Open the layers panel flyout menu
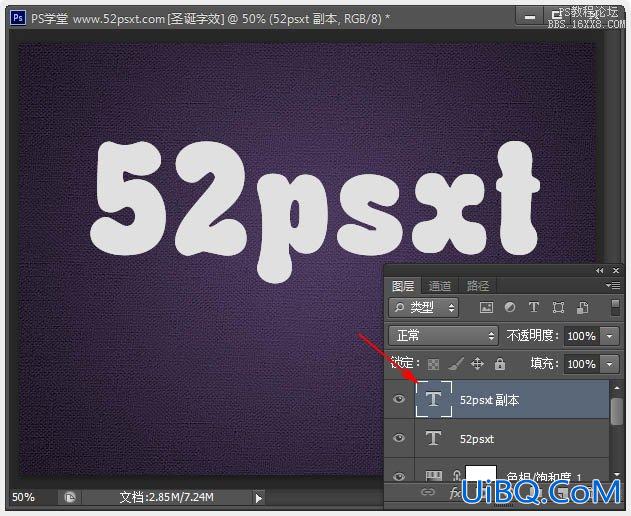The height and width of the screenshot is (516, 631). [613, 286]
